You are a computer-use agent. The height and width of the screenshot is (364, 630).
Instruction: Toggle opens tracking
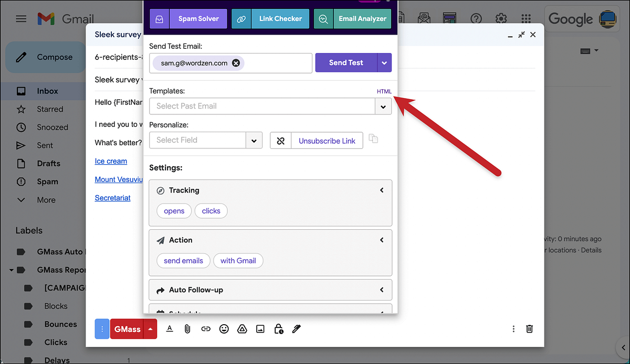(x=174, y=210)
